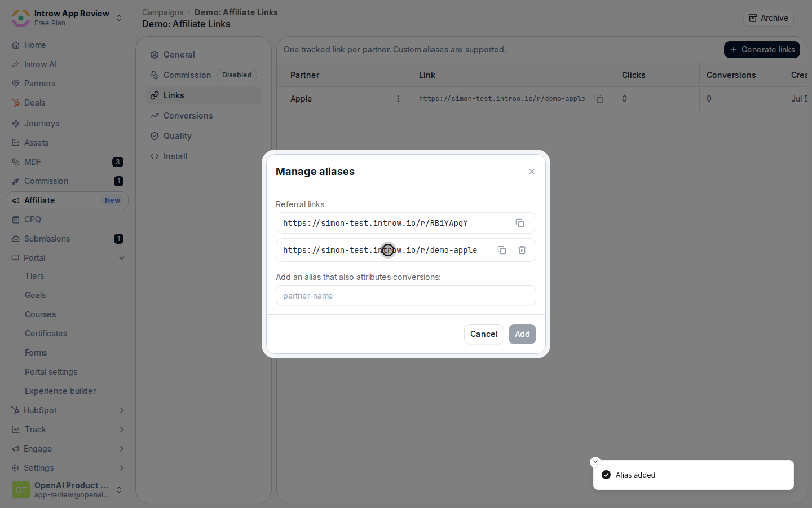Open Submissions in the sidebar
Viewport: 812px width, 508px height.
click(x=68, y=239)
